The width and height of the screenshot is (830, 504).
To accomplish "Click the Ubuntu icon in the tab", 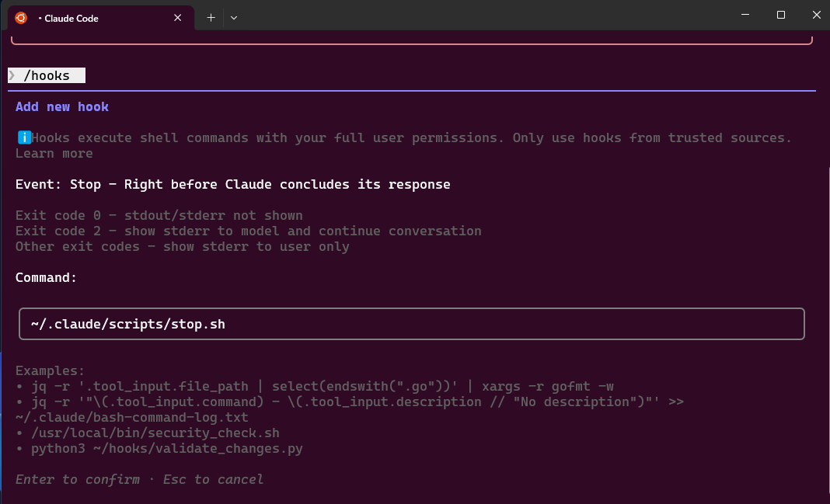I will pos(21,17).
